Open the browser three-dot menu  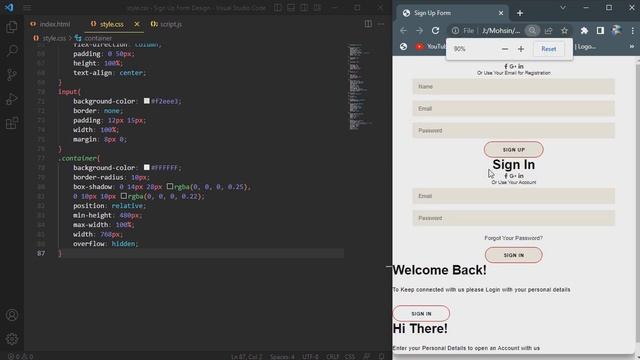[x=632, y=31]
